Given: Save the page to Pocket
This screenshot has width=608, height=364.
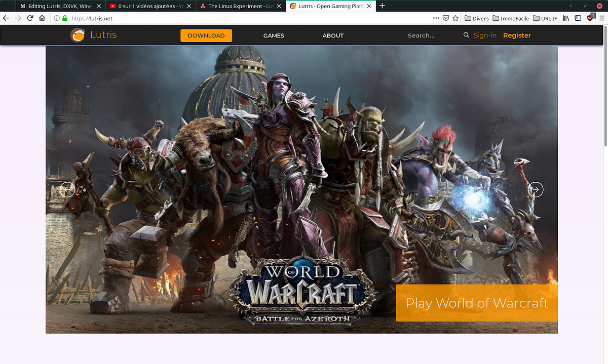Looking at the screenshot, I should click(446, 18).
